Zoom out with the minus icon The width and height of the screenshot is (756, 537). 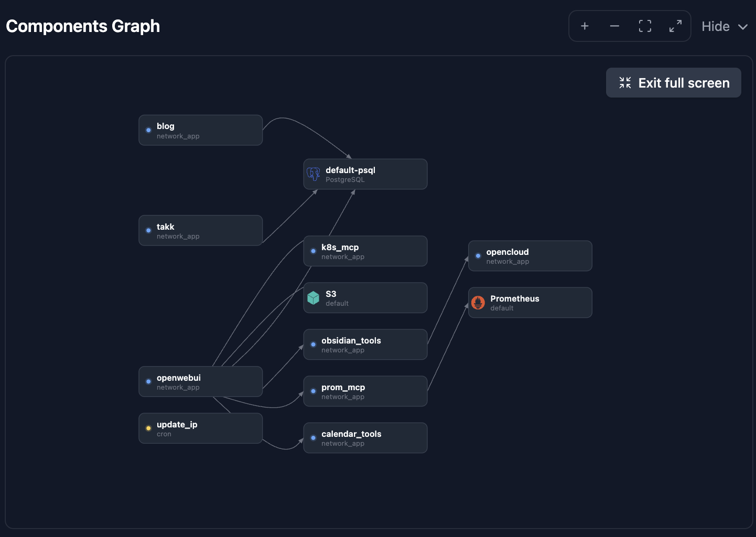tap(614, 26)
